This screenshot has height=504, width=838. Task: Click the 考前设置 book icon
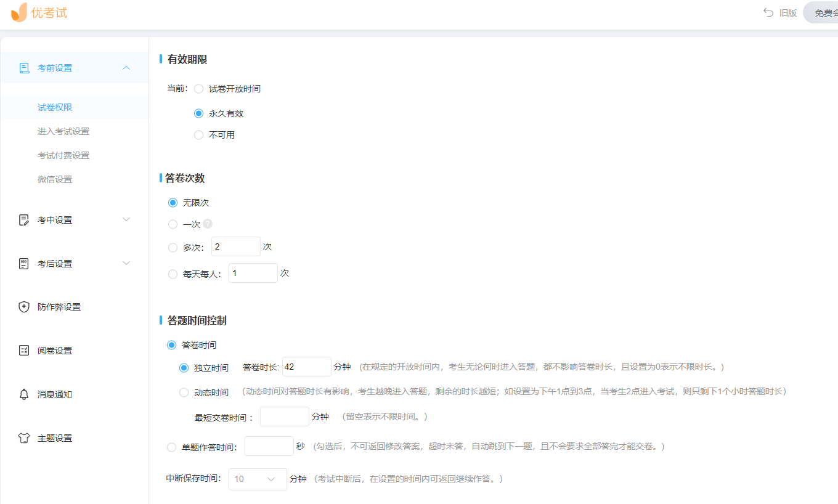[24, 68]
